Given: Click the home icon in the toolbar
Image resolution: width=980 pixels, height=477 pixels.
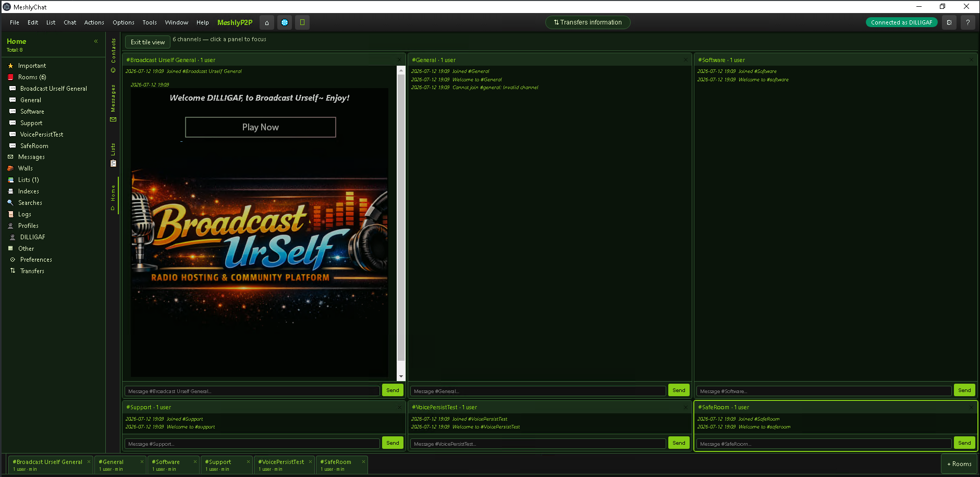Looking at the screenshot, I should tap(267, 22).
